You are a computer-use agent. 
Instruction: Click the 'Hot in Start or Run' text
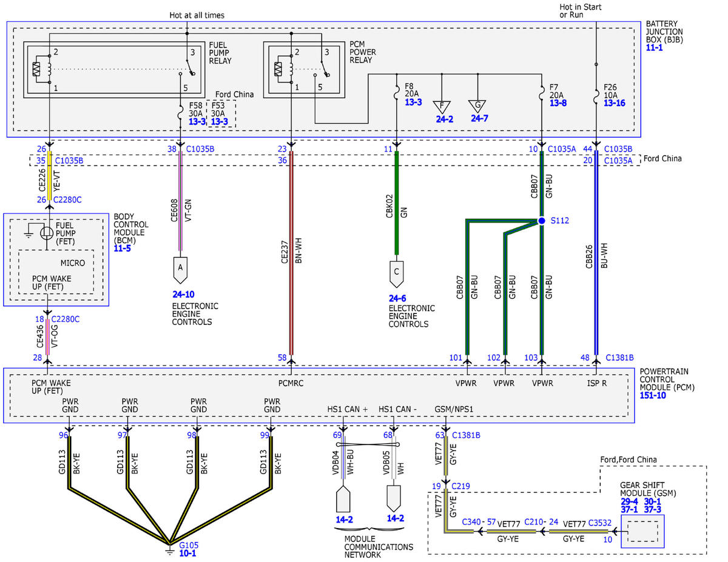(x=580, y=10)
